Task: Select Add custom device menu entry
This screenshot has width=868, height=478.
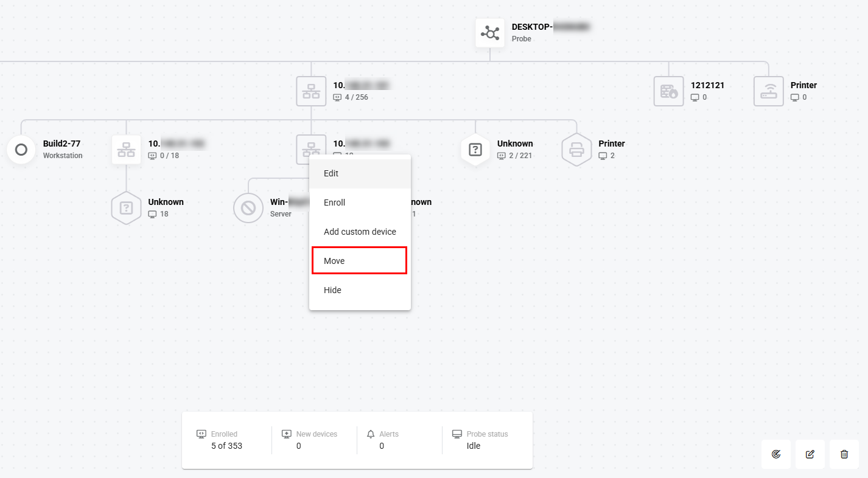Action: (360, 232)
